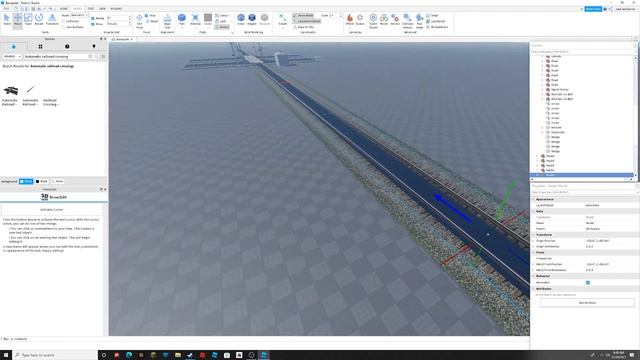The image size is (640, 360).
Task: Click the Service icon
Action: click(x=395, y=19)
